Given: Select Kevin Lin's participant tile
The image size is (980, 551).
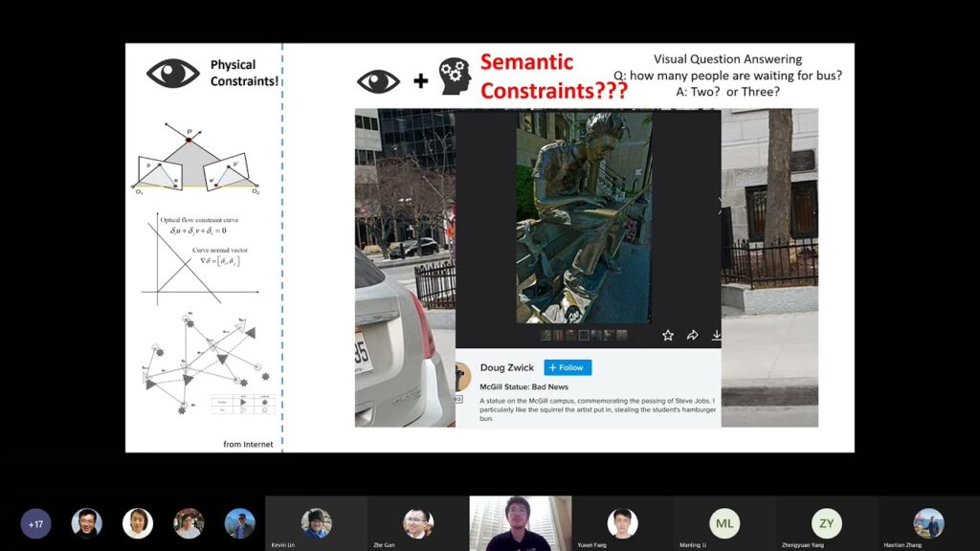Looking at the screenshot, I should [x=316, y=523].
